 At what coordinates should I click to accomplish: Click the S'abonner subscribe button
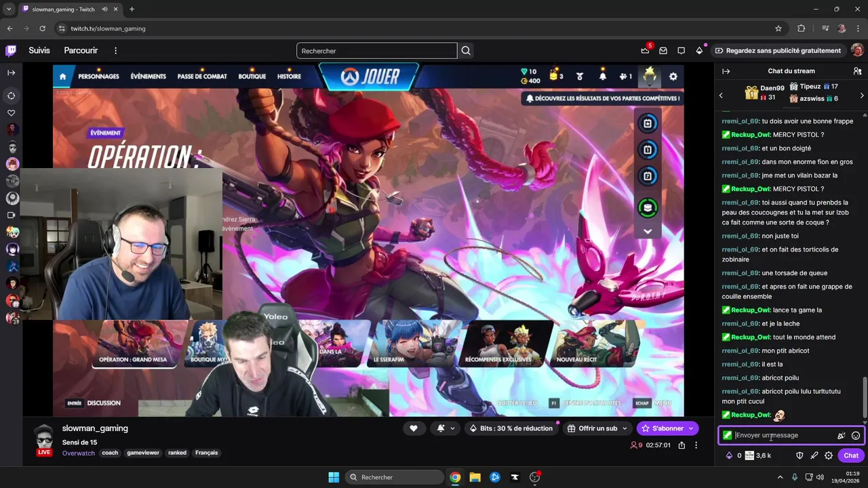tap(667, 428)
